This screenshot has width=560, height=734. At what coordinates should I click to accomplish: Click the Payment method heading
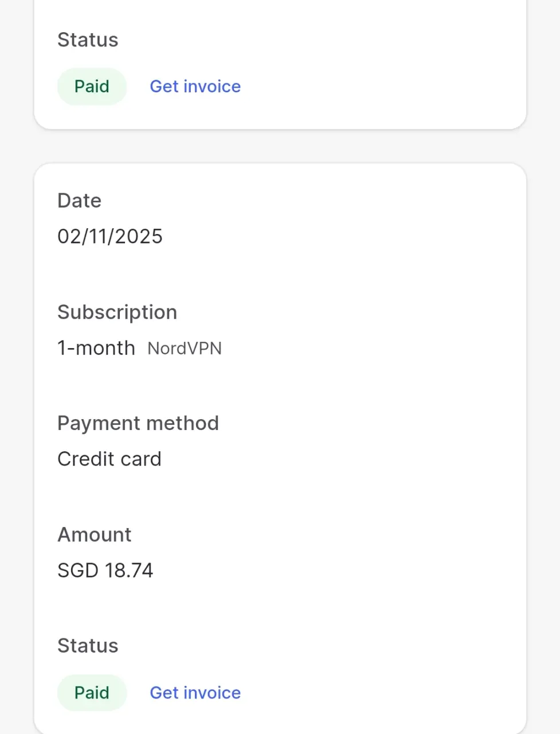[138, 423]
